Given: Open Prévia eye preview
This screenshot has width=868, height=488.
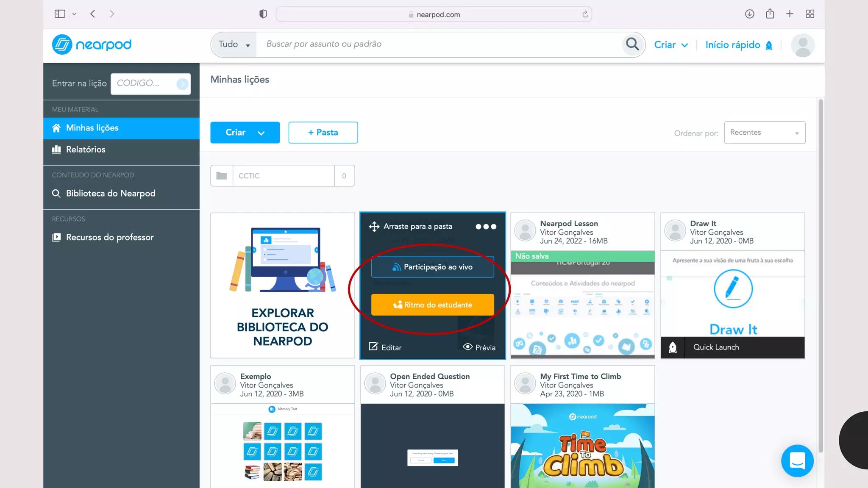Looking at the screenshot, I should coord(479,347).
